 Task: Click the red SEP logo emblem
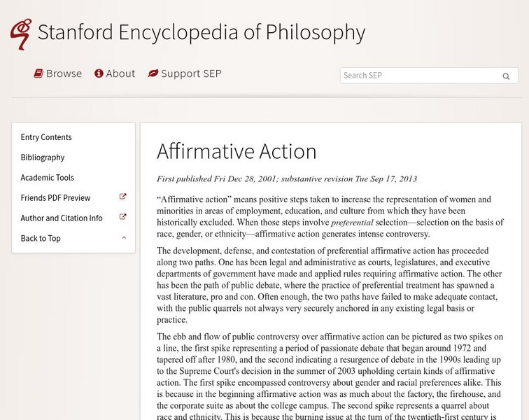(20, 34)
